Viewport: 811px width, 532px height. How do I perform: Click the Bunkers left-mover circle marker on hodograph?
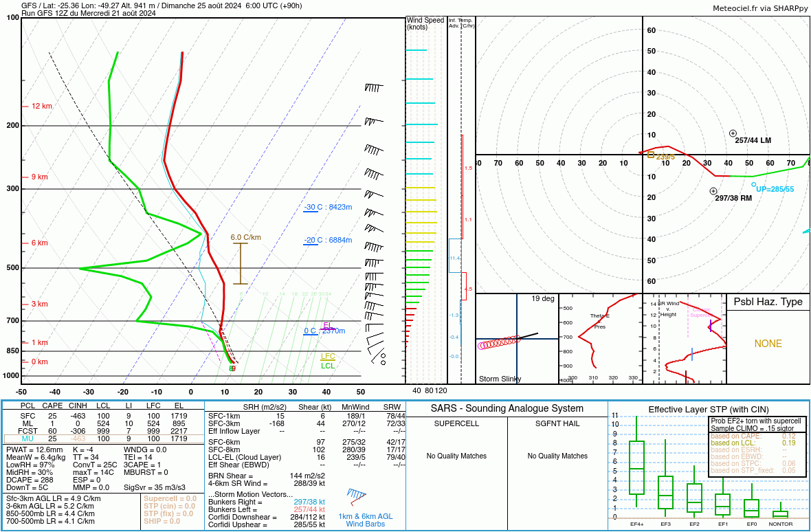click(x=733, y=133)
